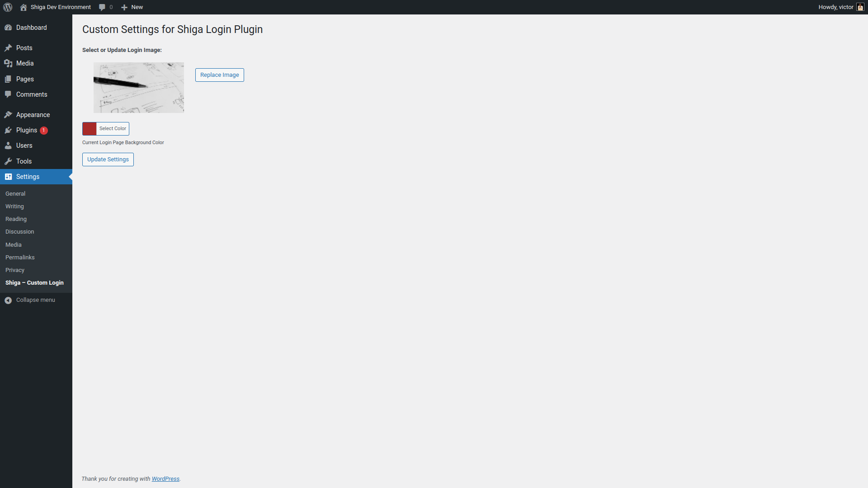This screenshot has width=868, height=488.
Task: Click the Tools wrench icon
Action: 8,161
